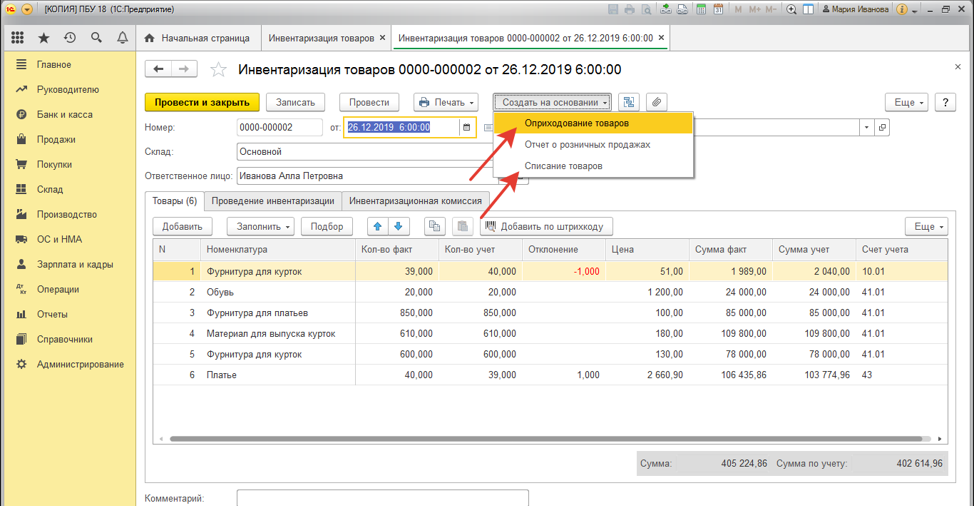Click the search magnifier icon

97,38
